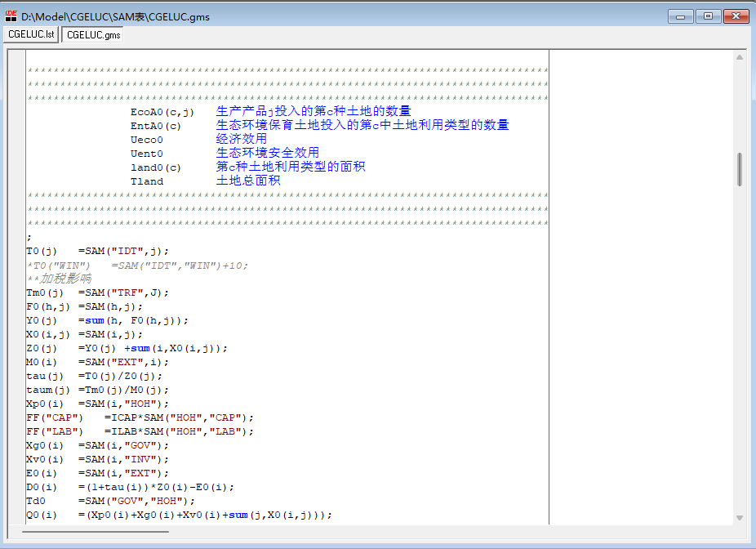The width and height of the screenshot is (756, 549).
Task: Click the Uent0 description text
Action: 267,153
